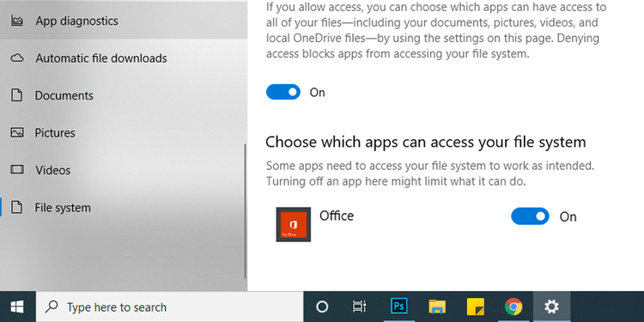
Task: Select Videos in the sidebar
Action: click(x=123, y=171)
